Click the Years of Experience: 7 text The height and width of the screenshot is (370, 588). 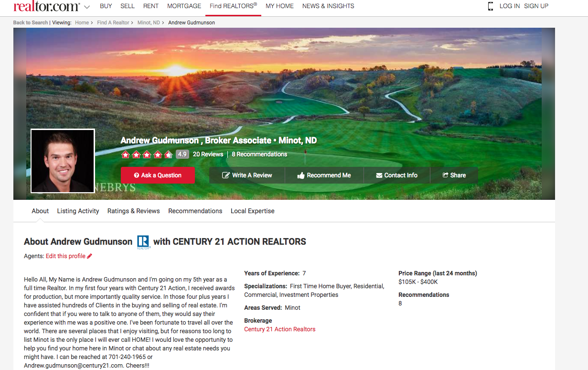click(x=275, y=273)
